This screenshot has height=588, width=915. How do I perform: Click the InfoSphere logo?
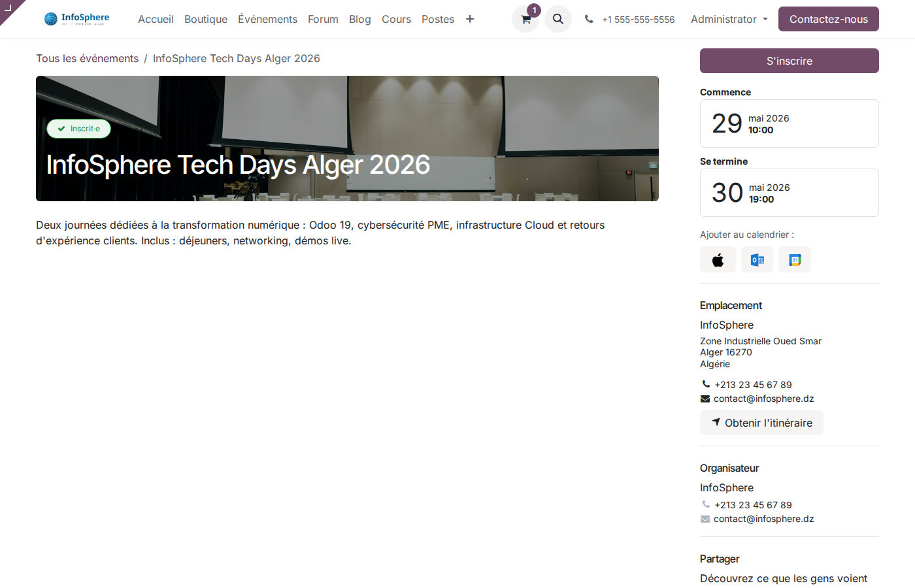click(x=76, y=19)
